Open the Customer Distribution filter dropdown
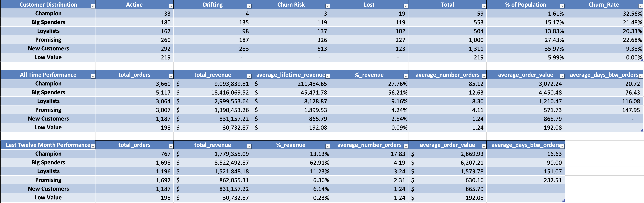Viewport: 644px width, 203px height. point(93,6)
